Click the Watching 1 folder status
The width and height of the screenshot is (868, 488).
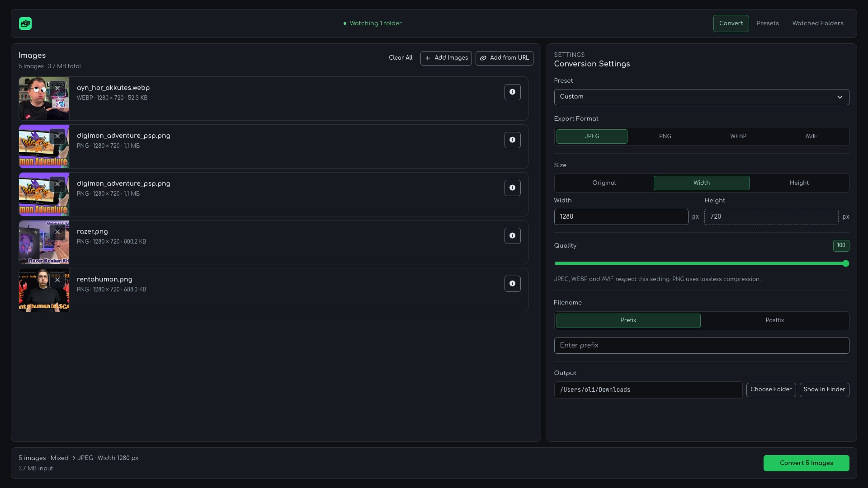click(372, 23)
